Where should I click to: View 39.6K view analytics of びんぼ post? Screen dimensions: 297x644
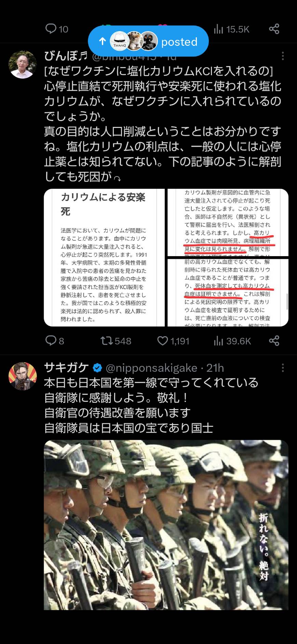232,341
